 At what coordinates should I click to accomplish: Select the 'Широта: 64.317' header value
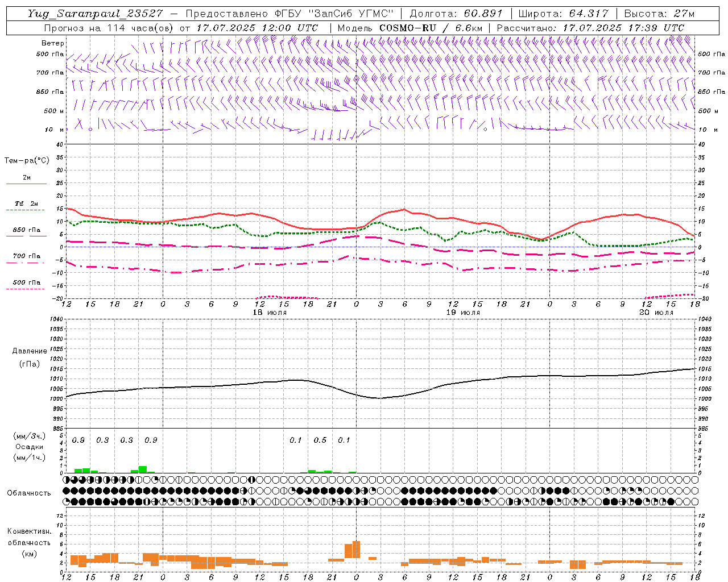click(x=563, y=14)
